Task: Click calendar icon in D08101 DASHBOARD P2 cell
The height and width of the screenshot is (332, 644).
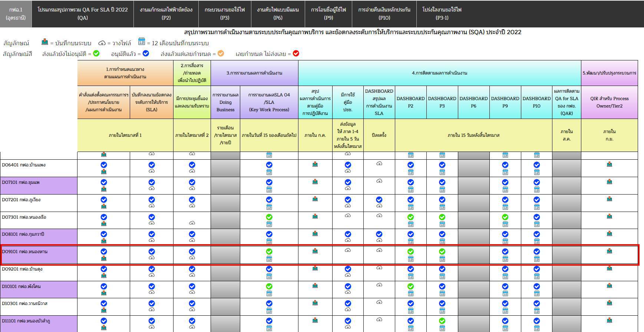Action: [x=410, y=241]
